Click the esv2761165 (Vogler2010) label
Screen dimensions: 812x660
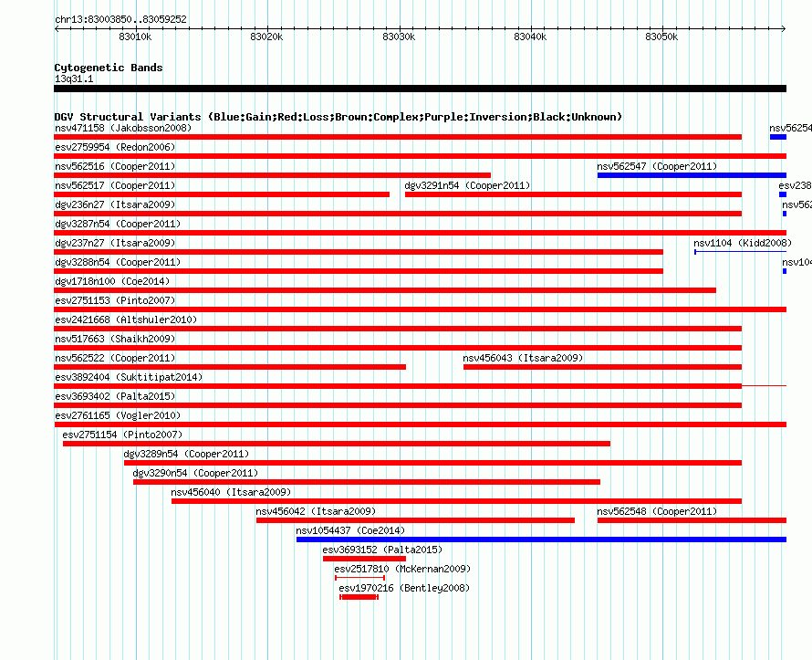coord(118,415)
